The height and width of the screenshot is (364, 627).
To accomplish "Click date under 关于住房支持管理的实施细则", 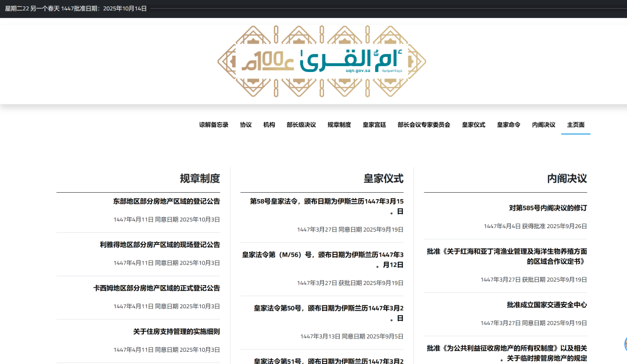I will (x=167, y=349).
